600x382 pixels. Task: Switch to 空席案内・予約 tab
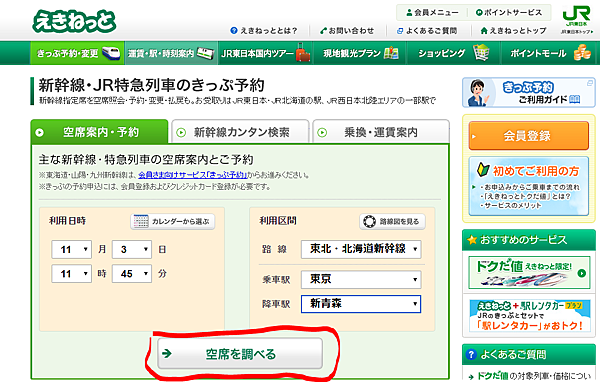click(x=99, y=132)
